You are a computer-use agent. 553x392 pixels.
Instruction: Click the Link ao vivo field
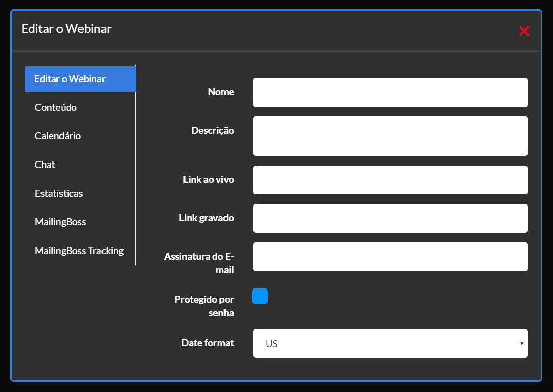coord(390,180)
